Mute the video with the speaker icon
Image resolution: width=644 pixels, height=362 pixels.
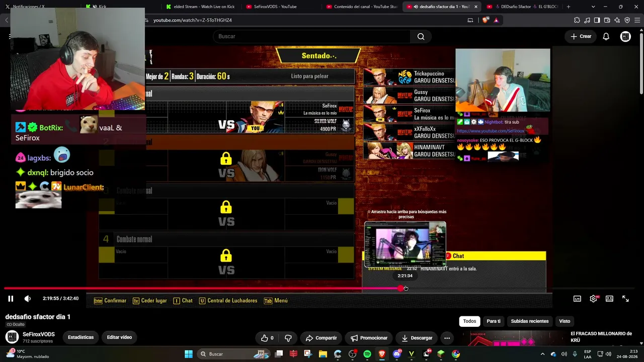pos(28,299)
